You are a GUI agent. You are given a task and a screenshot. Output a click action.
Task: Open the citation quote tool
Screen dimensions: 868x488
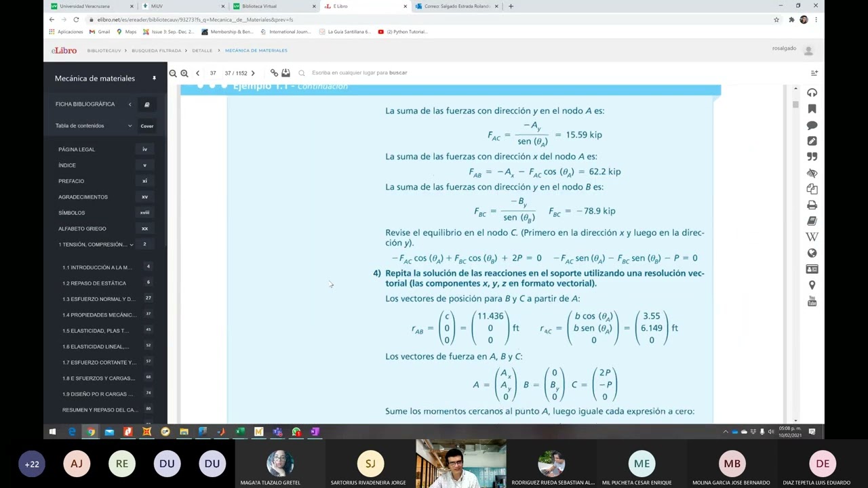pos(812,157)
